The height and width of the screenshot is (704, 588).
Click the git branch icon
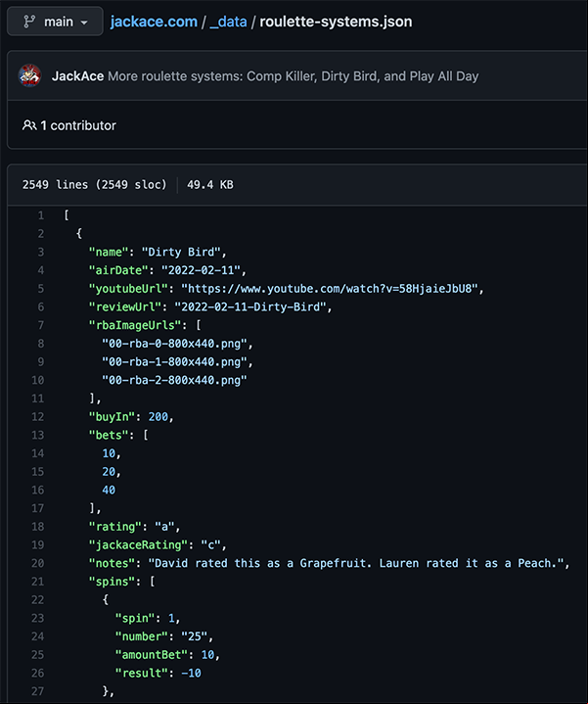coord(29,22)
